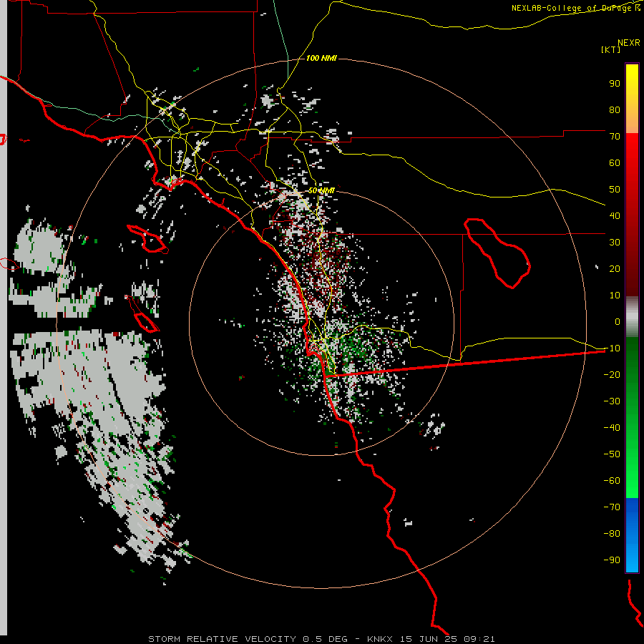Screen dimensions: 644x644
Task: Select the -50 value on velocity scale
Action: [612, 454]
